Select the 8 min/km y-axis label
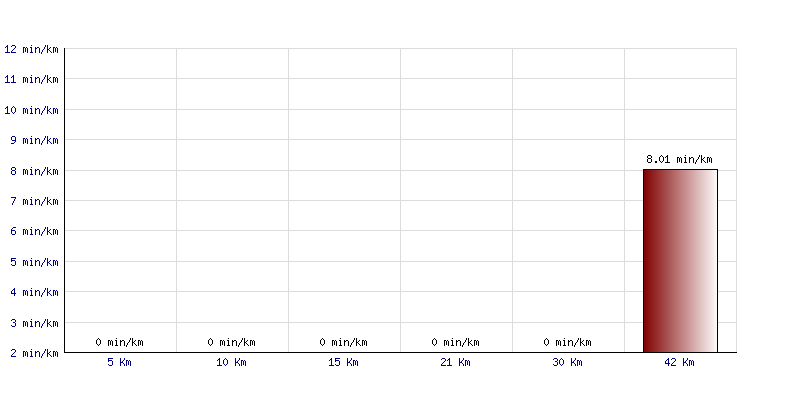The image size is (800, 400). [x=34, y=171]
